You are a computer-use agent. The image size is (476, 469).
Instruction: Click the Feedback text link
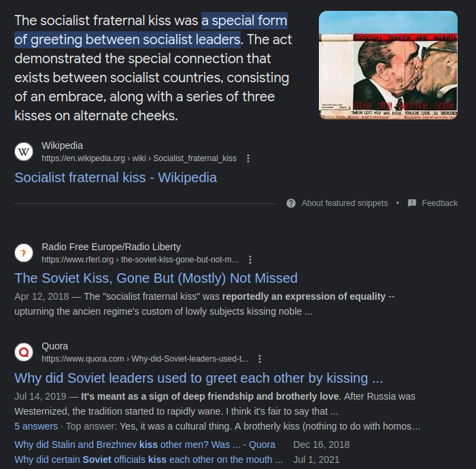[x=439, y=203]
